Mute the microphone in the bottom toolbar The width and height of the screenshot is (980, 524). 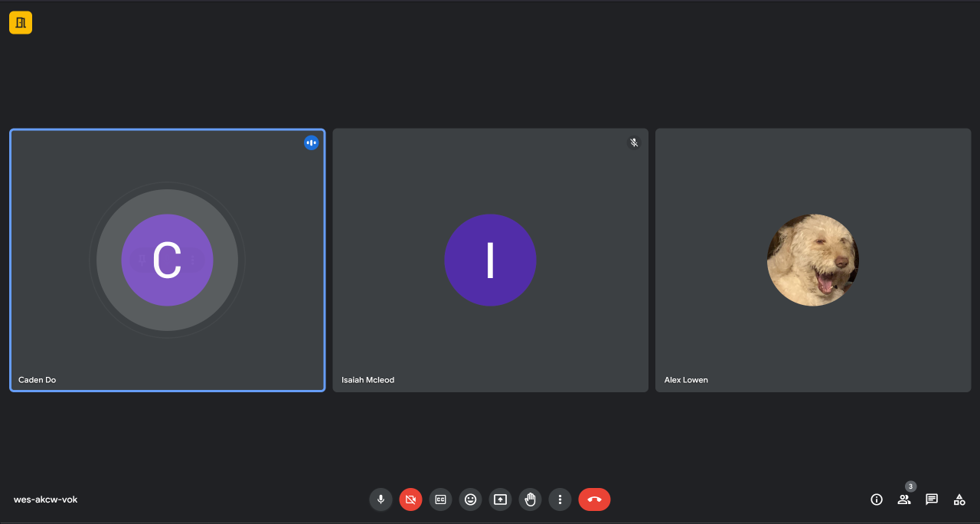[381, 499]
